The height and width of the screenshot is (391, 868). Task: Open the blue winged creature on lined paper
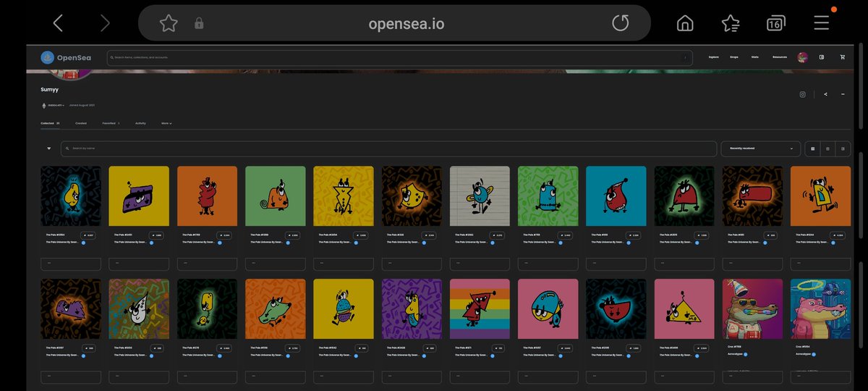[x=480, y=196]
